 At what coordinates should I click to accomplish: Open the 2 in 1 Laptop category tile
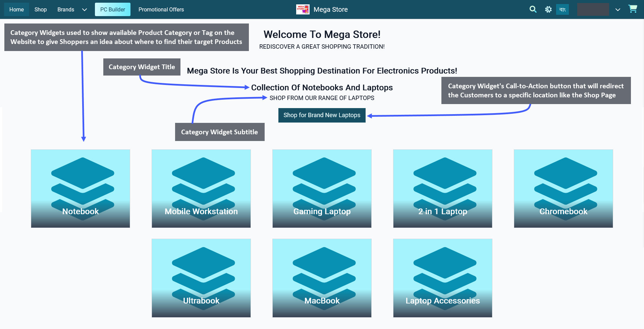point(443,189)
